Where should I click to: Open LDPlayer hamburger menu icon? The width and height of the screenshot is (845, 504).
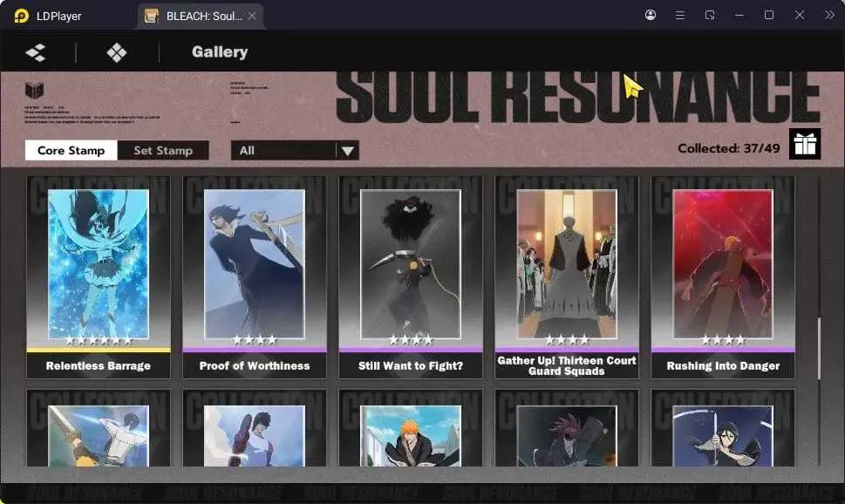pyautogui.click(x=680, y=15)
